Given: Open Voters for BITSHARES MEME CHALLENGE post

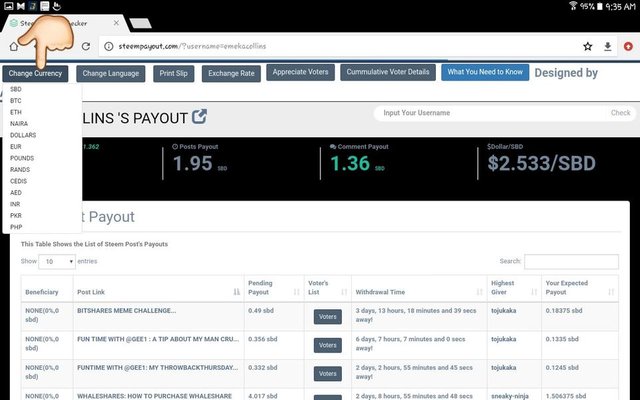Looking at the screenshot, I should coord(328,317).
